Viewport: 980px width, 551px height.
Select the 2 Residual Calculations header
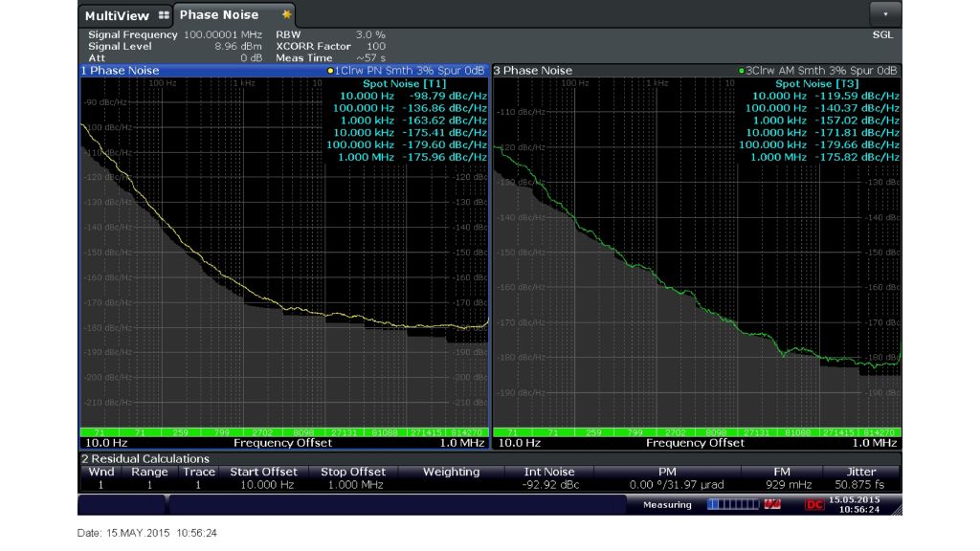[145, 459]
